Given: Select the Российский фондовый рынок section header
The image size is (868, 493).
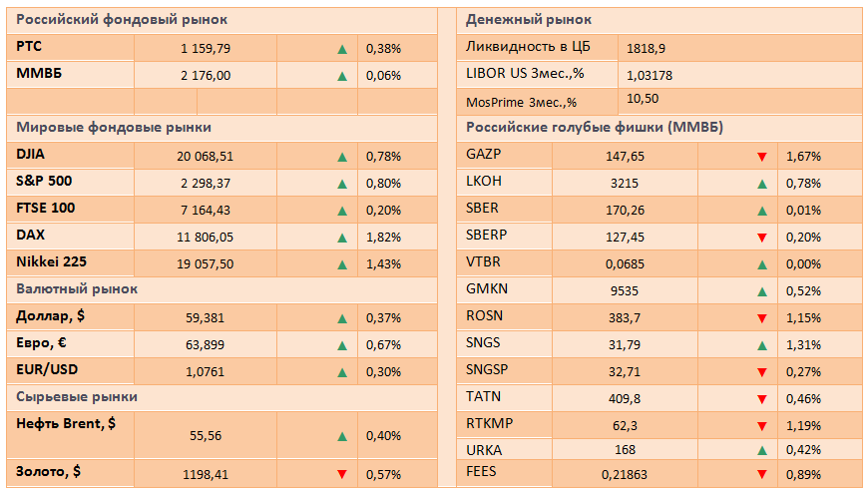Looking at the screenshot, I should coord(123,19).
